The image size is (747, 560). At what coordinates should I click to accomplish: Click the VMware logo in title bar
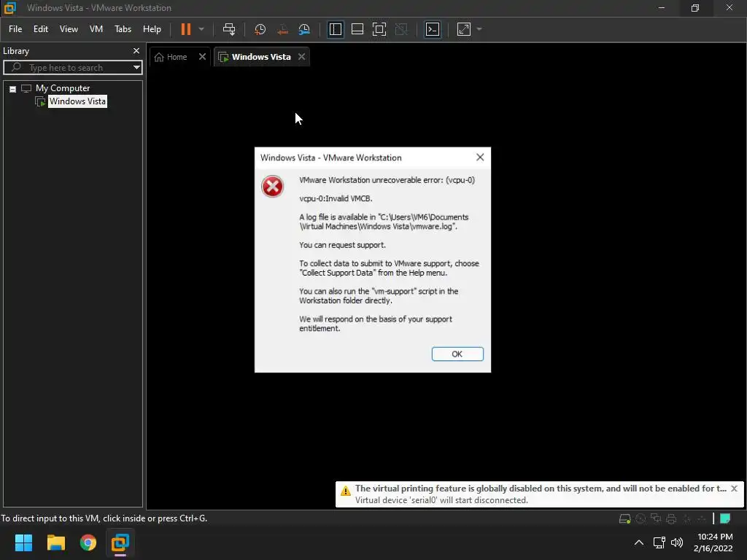click(x=10, y=7)
